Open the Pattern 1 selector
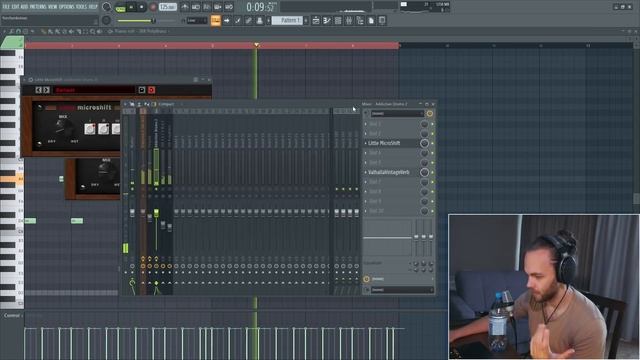The height and width of the screenshot is (360, 640). (x=287, y=20)
